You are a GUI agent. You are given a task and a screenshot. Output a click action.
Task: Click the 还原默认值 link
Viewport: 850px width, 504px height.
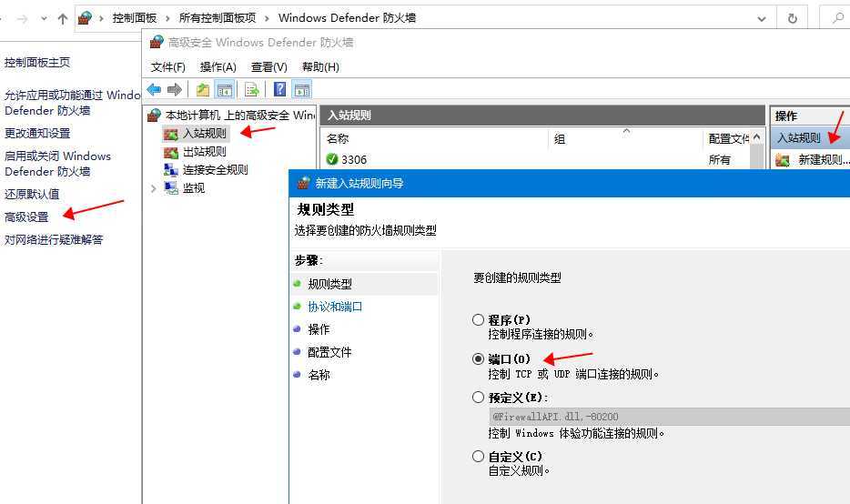[32, 194]
